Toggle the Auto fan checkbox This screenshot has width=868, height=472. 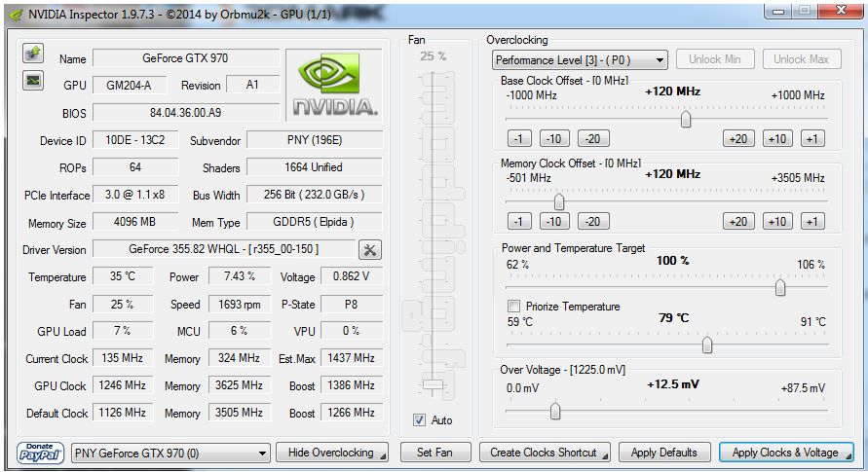419,420
